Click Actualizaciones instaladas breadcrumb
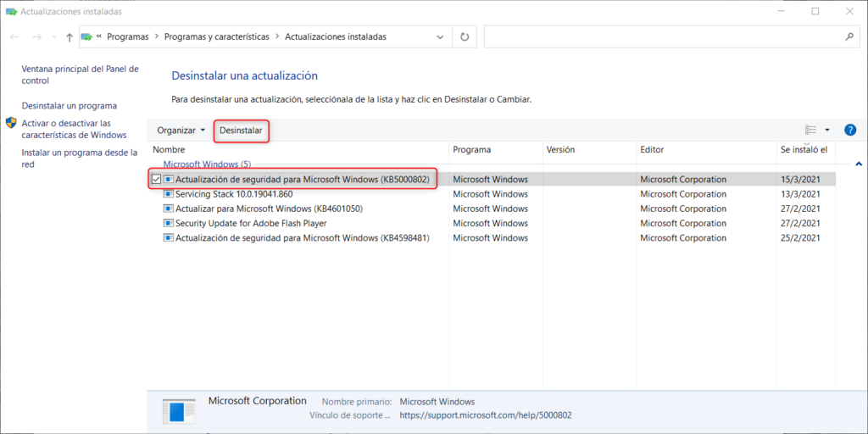 click(x=336, y=37)
